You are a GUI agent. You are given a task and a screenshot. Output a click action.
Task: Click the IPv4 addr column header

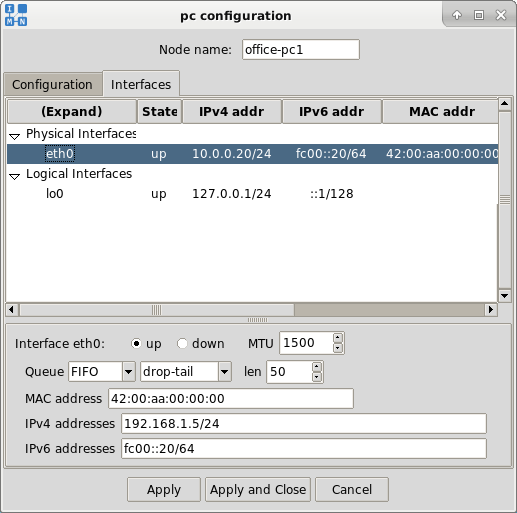232,111
